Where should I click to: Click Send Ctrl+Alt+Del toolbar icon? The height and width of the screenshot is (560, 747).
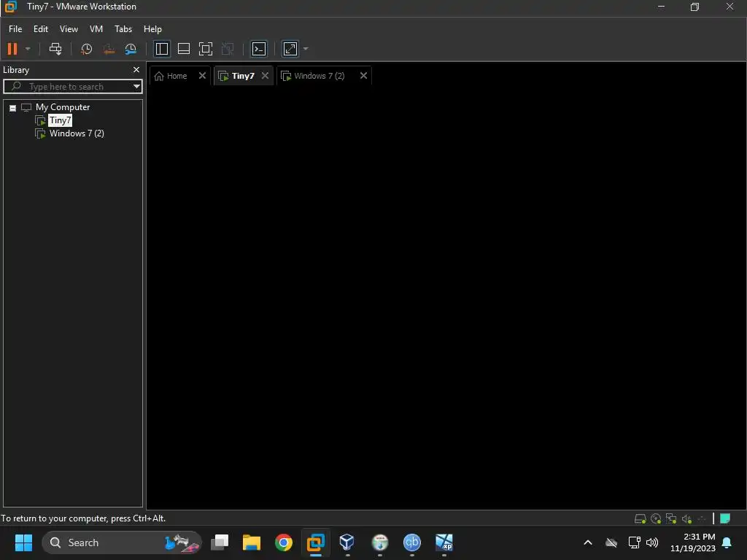coord(55,49)
